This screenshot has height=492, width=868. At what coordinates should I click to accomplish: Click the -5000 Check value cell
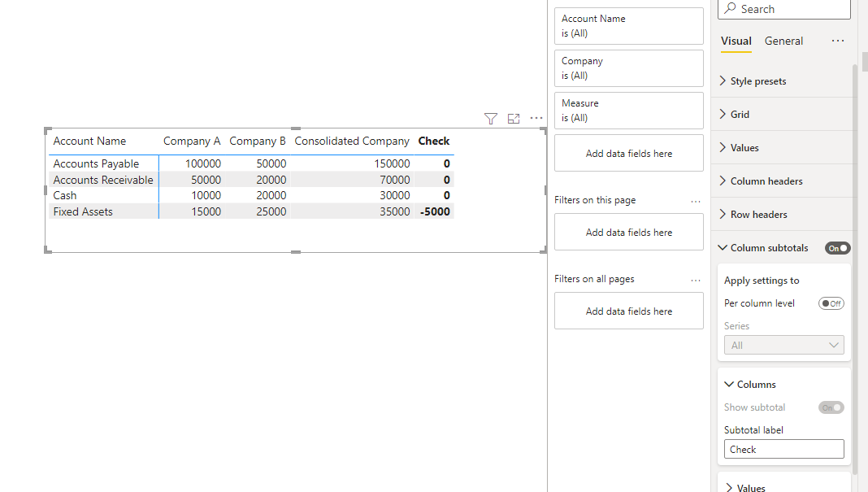coord(435,211)
